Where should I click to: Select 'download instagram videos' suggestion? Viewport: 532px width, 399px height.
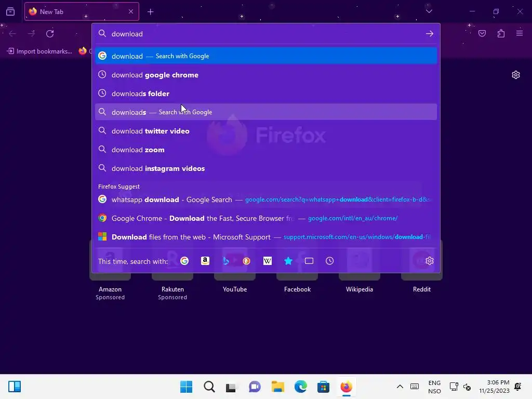266,168
